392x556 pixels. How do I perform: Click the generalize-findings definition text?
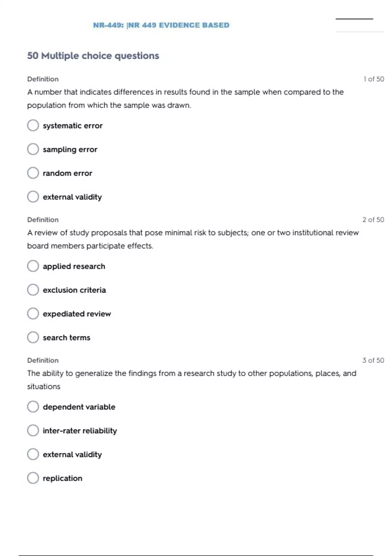(x=191, y=380)
